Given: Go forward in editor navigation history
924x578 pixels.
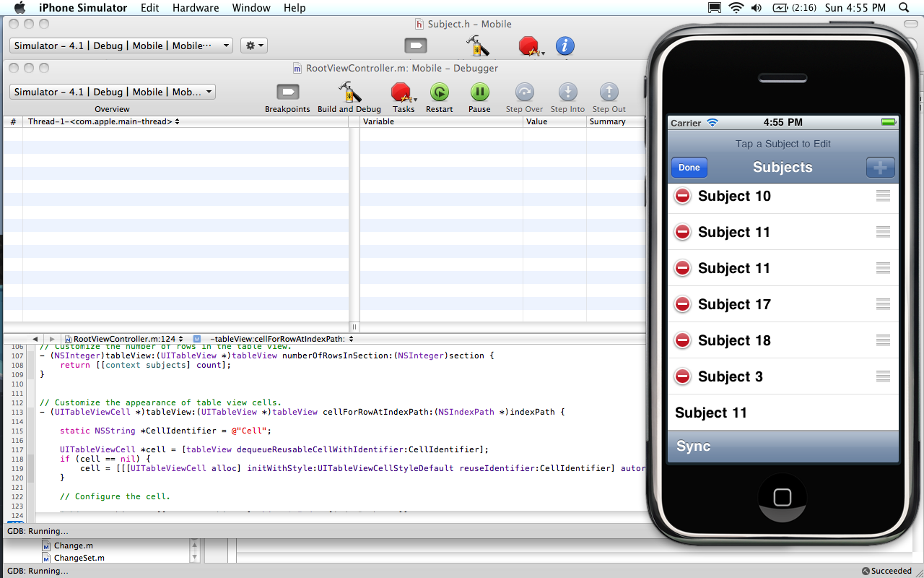Looking at the screenshot, I should (x=52, y=338).
